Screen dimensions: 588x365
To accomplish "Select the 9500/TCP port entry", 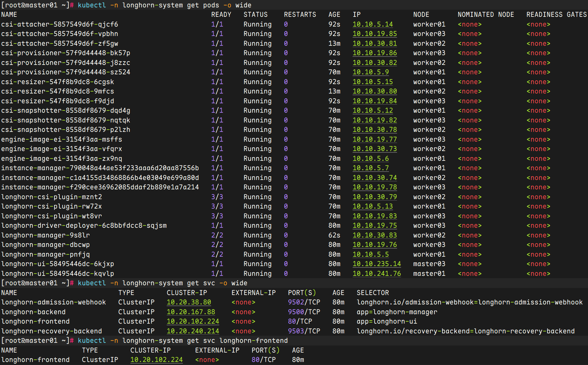I will click(x=304, y=312).
